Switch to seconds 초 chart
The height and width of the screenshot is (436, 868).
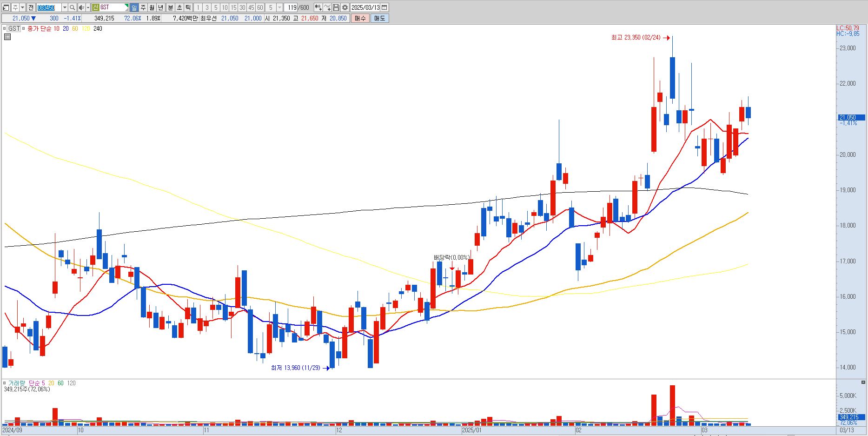[179, 7]
